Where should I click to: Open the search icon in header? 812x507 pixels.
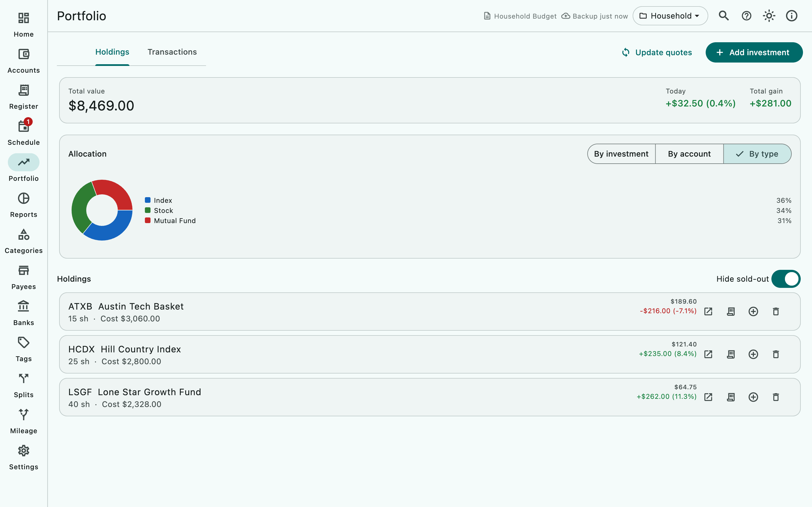724,16
